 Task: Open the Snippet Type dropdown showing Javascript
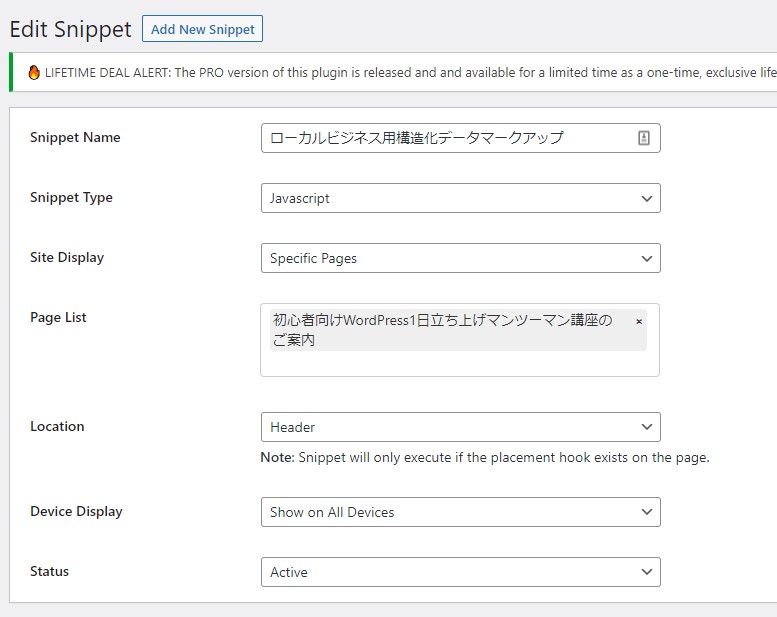click(x=460, y=198)
